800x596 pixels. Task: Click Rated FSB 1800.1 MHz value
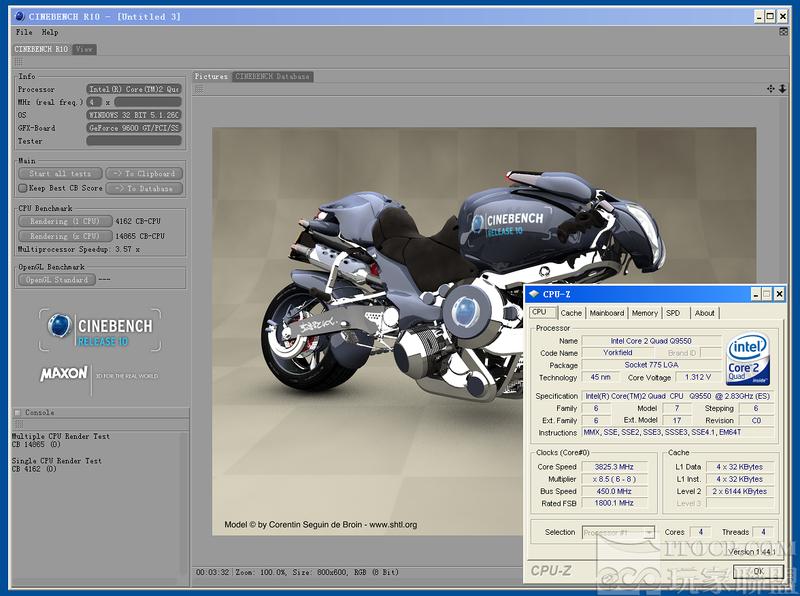pyautogui.click(x=614, y=503)
